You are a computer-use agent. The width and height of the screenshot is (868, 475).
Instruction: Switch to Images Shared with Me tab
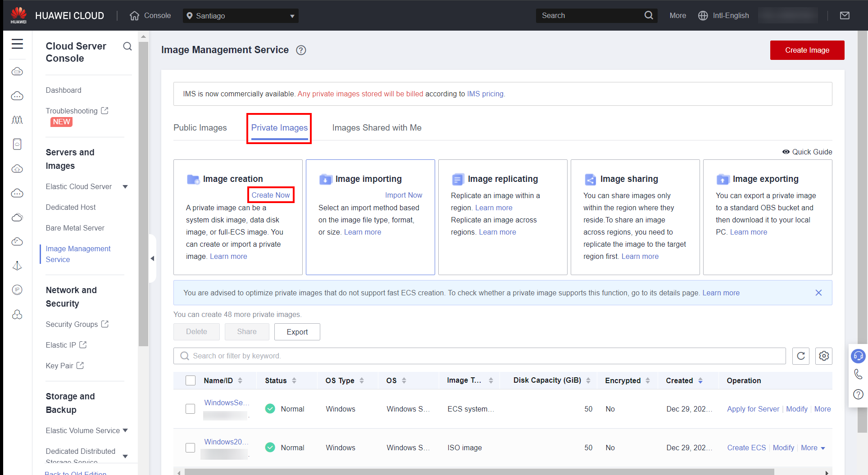377,128
